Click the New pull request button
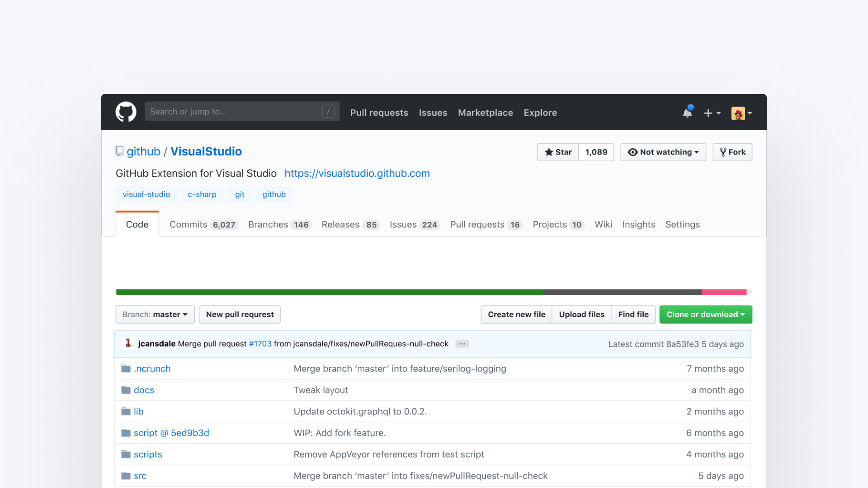 click(239, 314)
